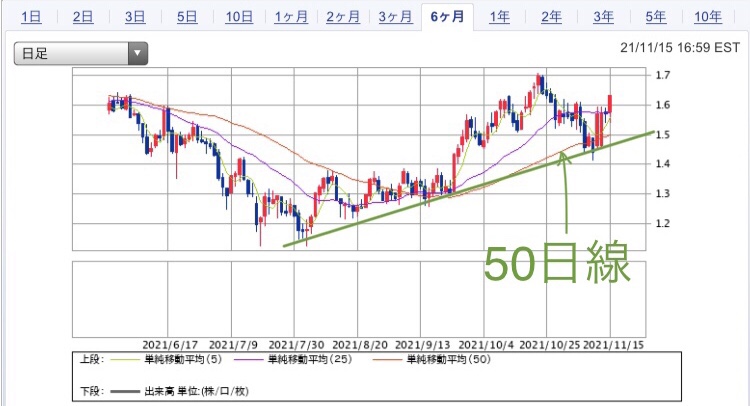
Task: Open the 日足 candle interval dropdown
Action: 81,53
